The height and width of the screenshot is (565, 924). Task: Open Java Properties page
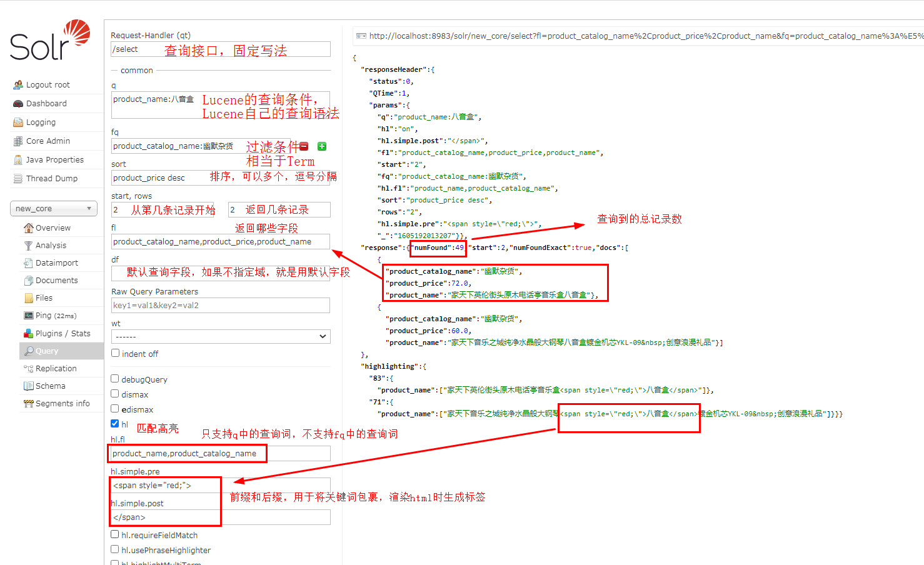[55, 159]
